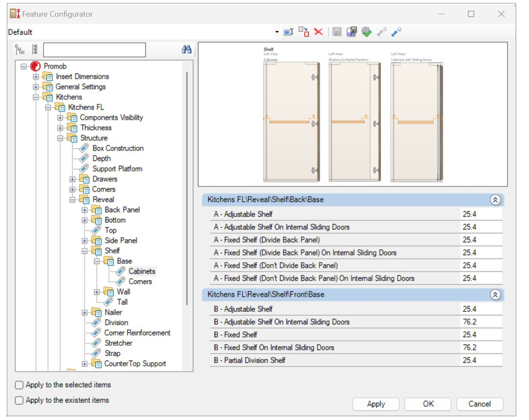Select Corners under the Base shelf node
The image size is (529, 420).
click(x=140, y=282)
